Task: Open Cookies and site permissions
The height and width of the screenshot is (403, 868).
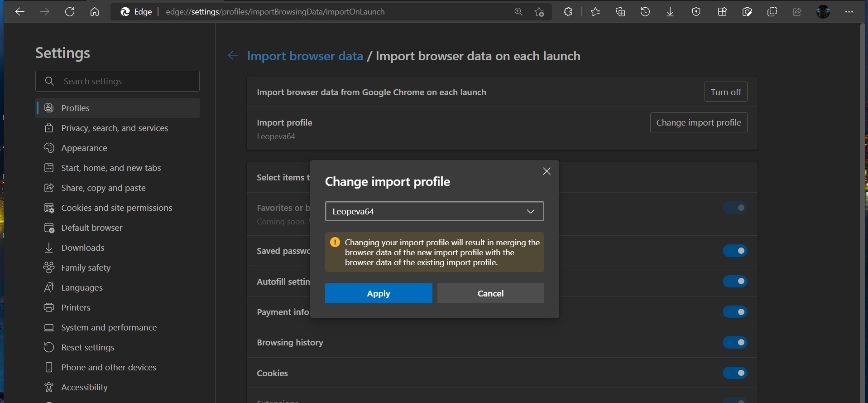Action: [118, 208]
